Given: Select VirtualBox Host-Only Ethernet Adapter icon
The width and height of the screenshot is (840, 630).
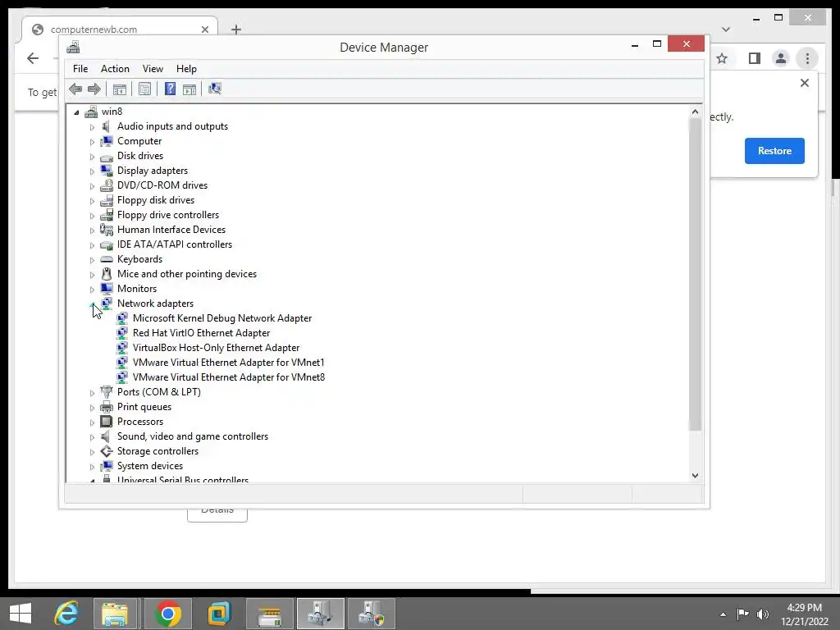Looking at the screenshot, I should pyautogui.click(x=122, y=348).
